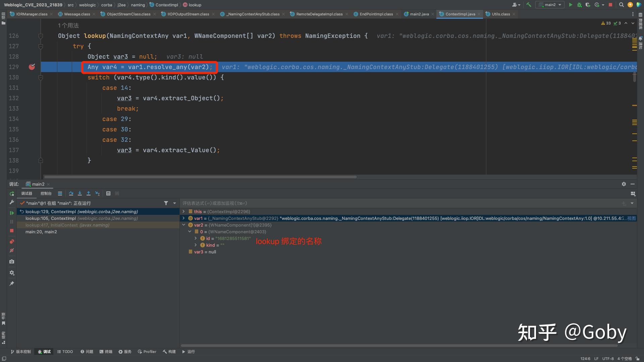This screenshot has height=362, width=644.
Task: Resume the program with the green play icon
Action: (12, 213)
